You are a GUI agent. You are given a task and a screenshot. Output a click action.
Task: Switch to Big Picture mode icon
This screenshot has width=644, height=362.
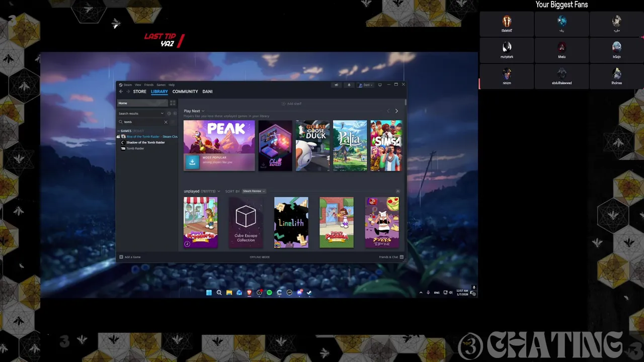pyautogui.click(x=380, y=85)
